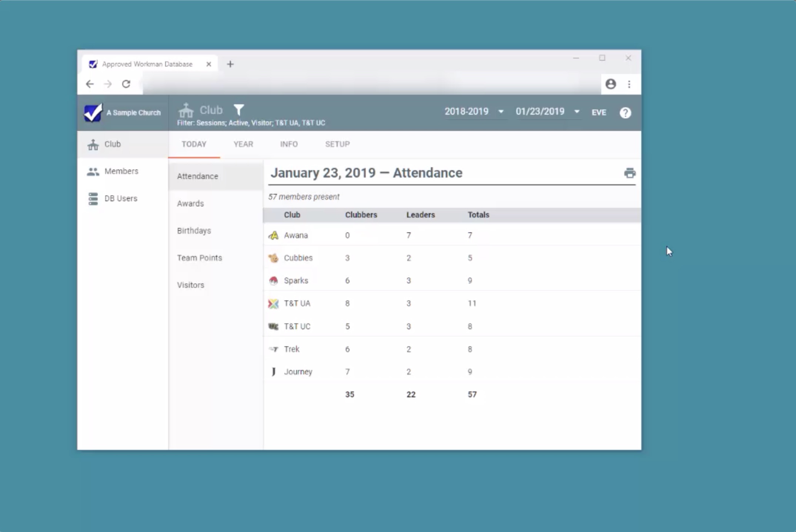Select Team Points in submenu
796x532 pixels.
point(199,258)
